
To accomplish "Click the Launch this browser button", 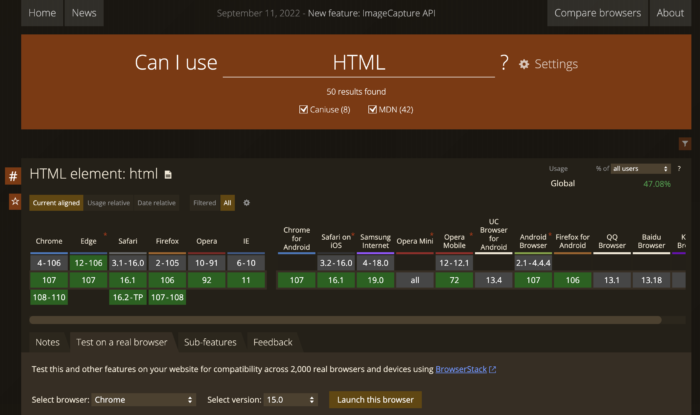I will [x=375, y=400].
